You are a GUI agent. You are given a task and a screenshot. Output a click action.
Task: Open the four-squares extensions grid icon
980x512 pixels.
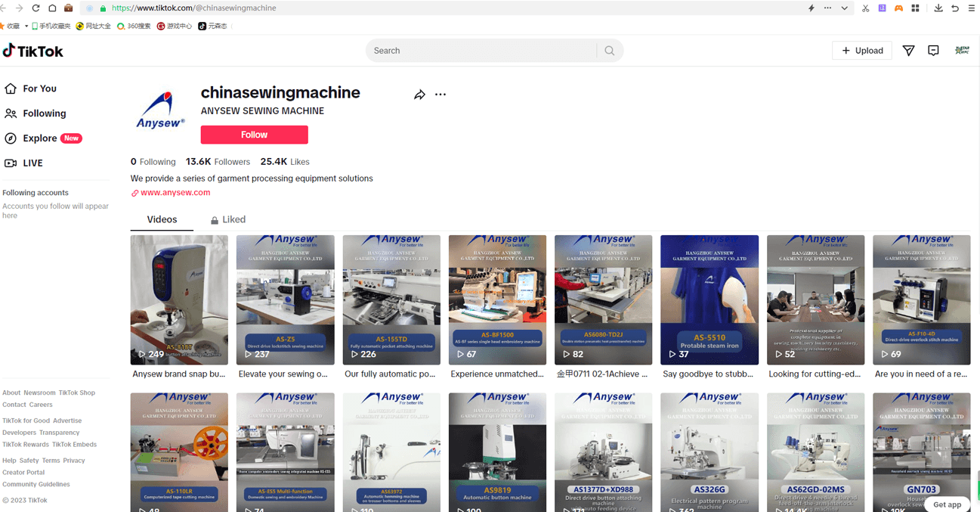click(915, 8)
